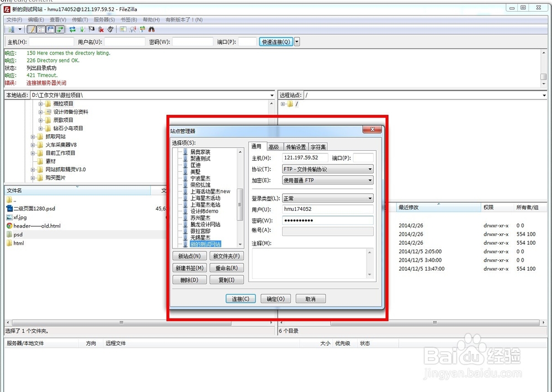Open the 加密(E) encryption dropdown
This screenshot has height=392, width=552.
pyautogui.click(x=328, y=181)
